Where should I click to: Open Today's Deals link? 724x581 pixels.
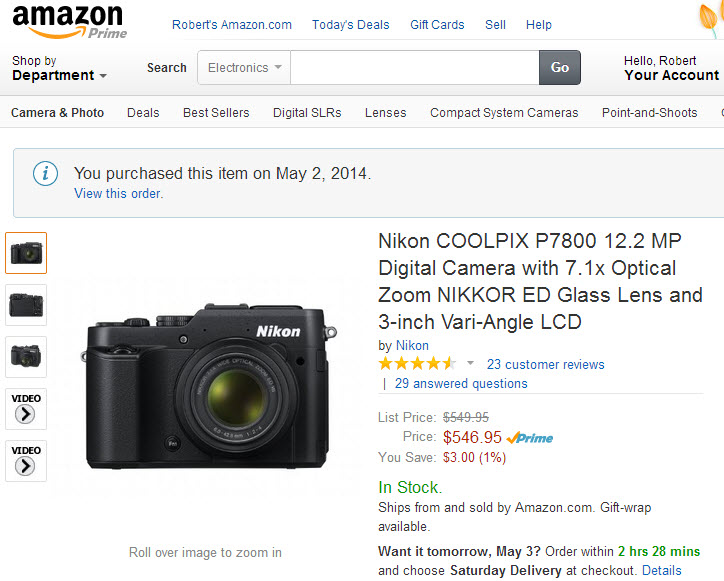[x=351, y=25]
